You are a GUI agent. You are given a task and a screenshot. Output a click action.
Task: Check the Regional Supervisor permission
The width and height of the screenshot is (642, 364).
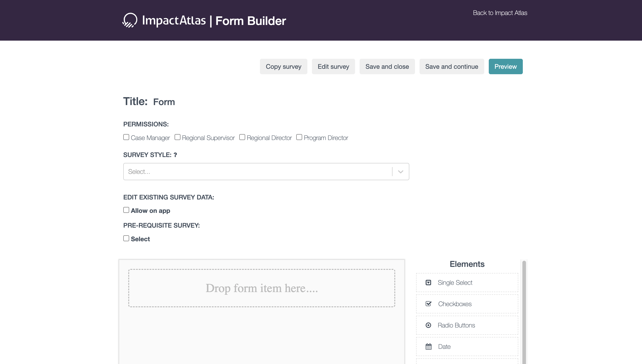coord(177,137)
